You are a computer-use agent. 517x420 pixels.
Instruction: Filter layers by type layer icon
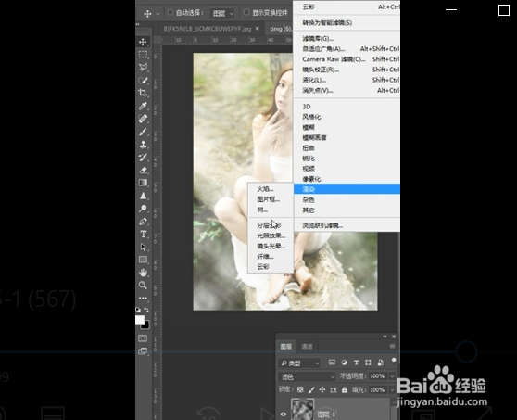coord(356,363)
